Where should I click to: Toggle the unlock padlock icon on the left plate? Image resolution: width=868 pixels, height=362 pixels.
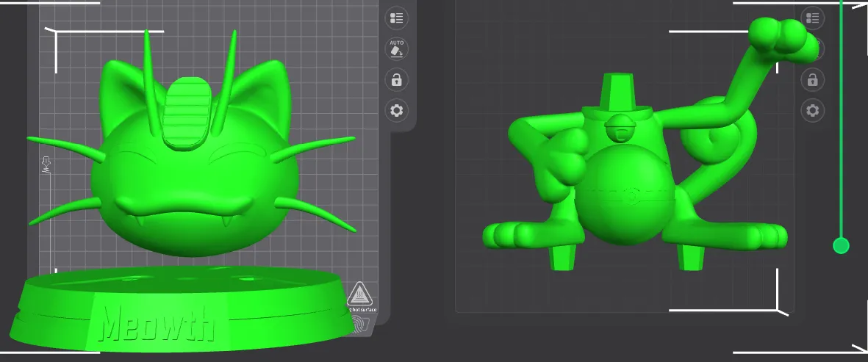tap(396, 80)
